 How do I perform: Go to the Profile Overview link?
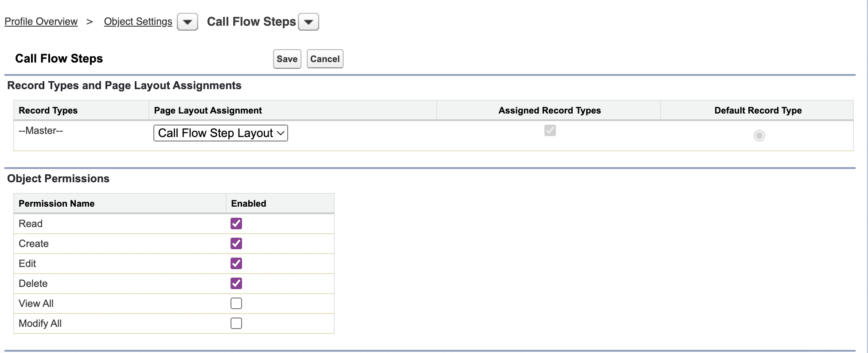41,21
